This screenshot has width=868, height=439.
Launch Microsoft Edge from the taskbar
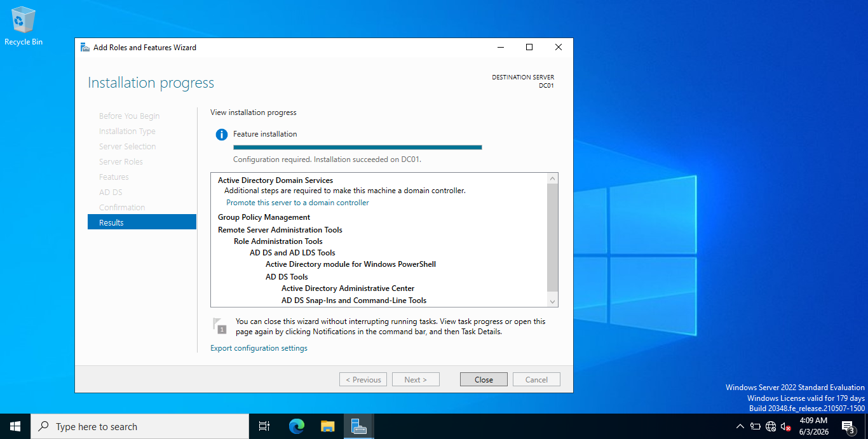coord(297,426)
